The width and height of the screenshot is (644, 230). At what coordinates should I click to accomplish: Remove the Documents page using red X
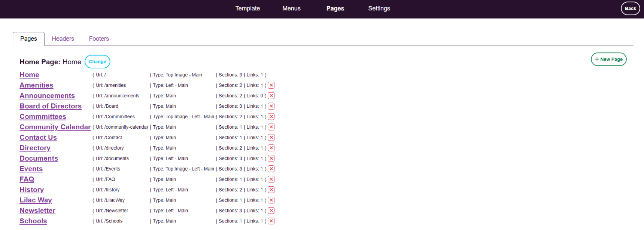(271, 159)
